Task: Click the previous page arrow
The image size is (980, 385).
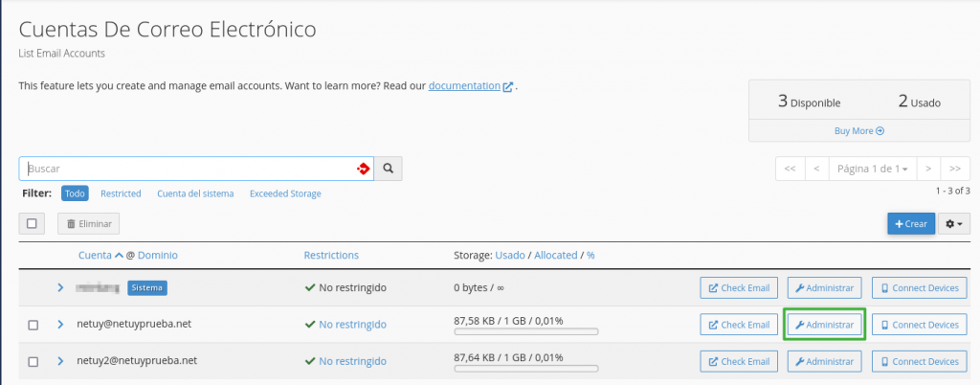Action: tap(816, 169)
